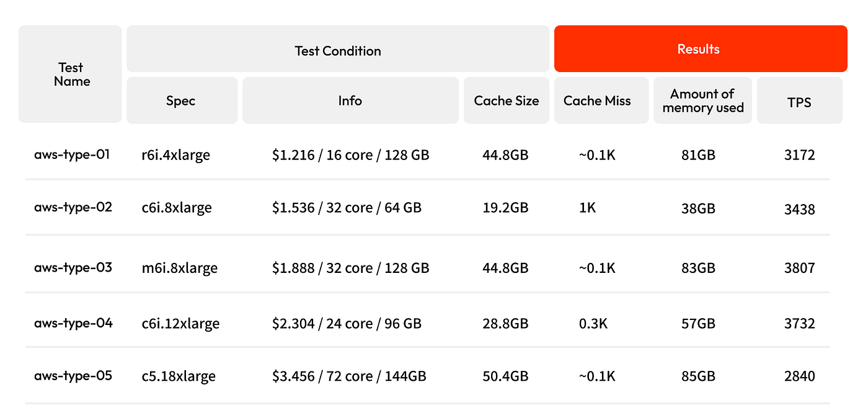Click the Test Name column header

coord(70,74)
